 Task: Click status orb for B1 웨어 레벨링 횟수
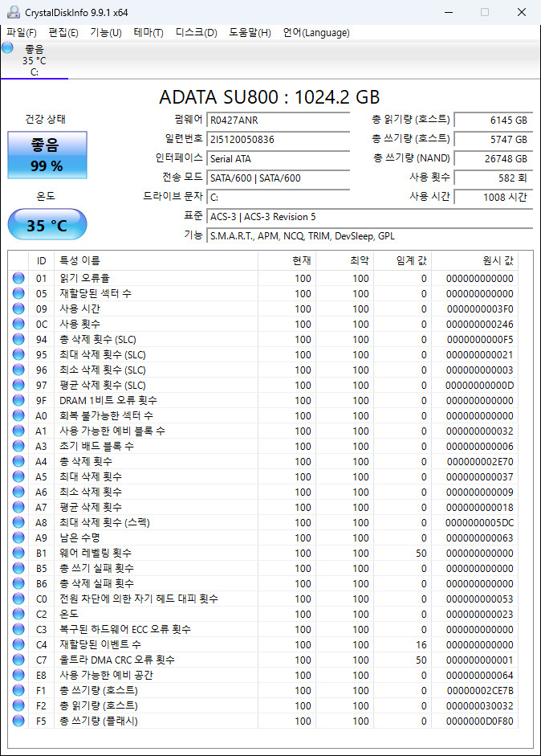[18, 553]
